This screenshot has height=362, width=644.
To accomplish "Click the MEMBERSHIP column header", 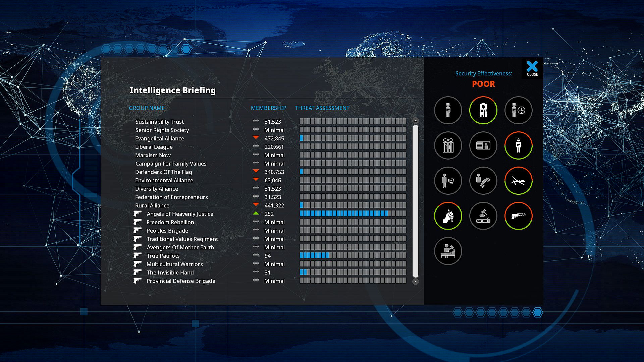I will (x=268, y=108).
